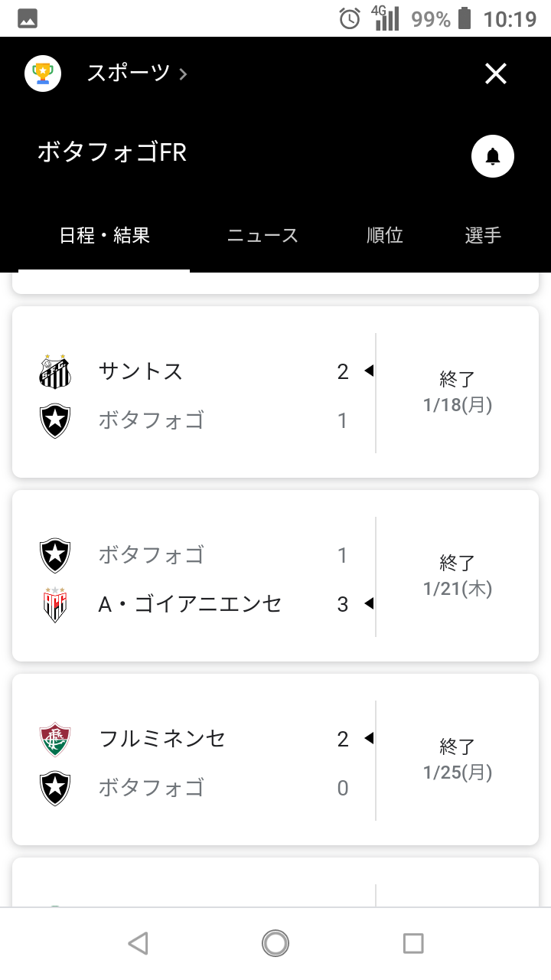Tap the Santos club crest

pyautogui.click(x=55, y=371)
